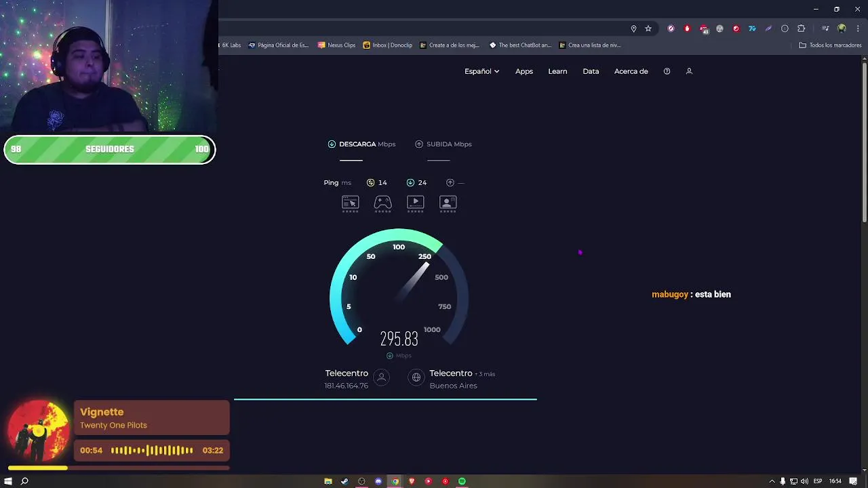Viewport: 868px width, 488px height.
Task: Switch to Chrome in the taskbar
Action: (395, 481)
